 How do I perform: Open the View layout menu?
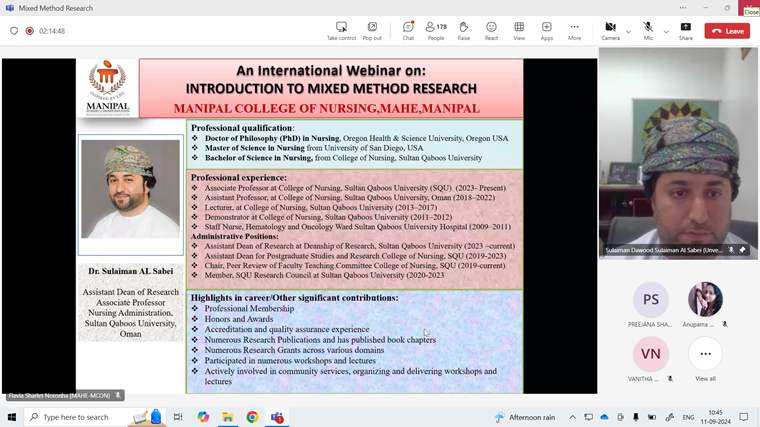coord(519,31)
